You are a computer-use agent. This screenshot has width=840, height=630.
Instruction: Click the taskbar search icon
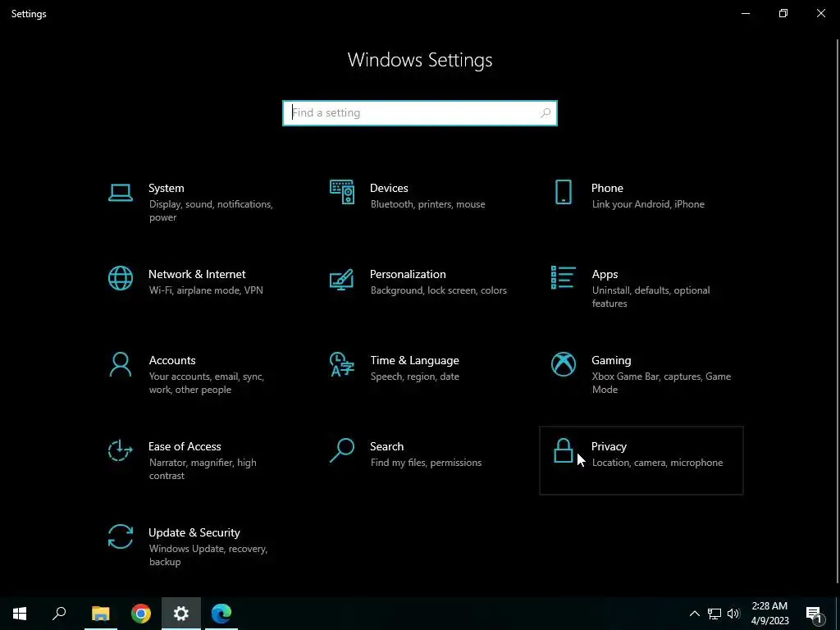point(59,614)
